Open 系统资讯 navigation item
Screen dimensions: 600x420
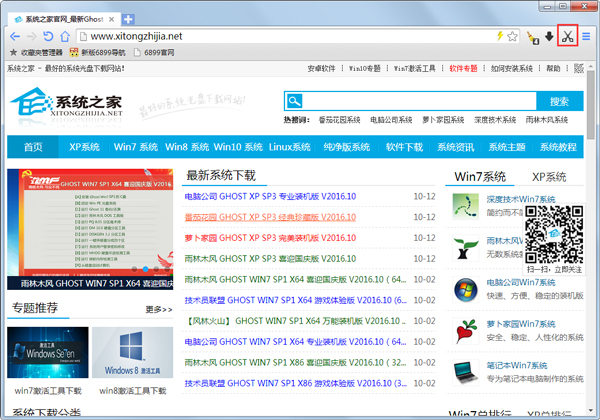pyautogui.click(x=456, y=147)
